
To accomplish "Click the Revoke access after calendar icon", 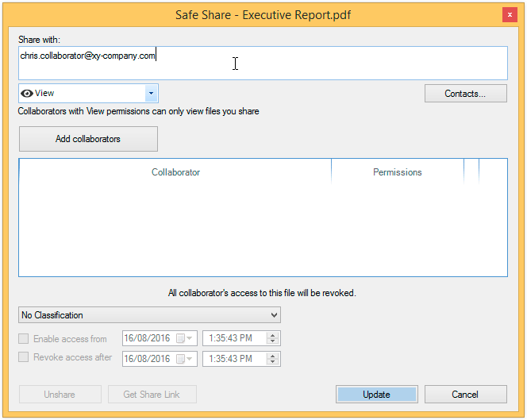I will [180, 359].
